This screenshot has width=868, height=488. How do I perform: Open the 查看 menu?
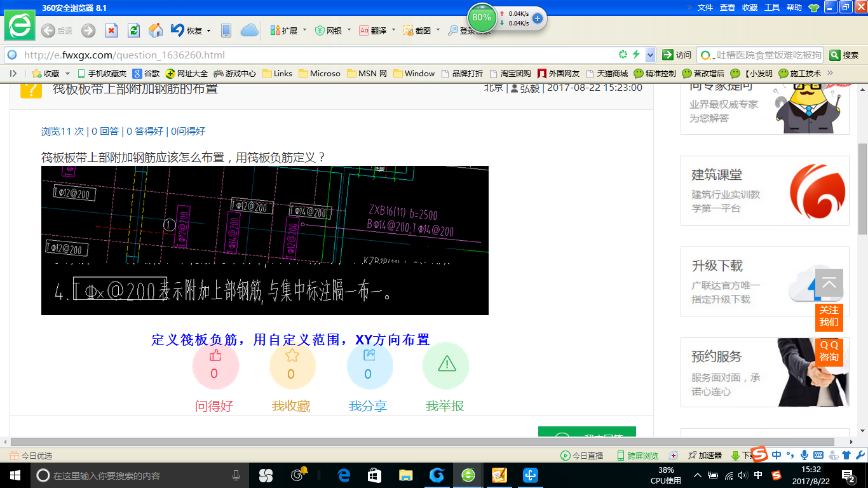coord(728,8)
